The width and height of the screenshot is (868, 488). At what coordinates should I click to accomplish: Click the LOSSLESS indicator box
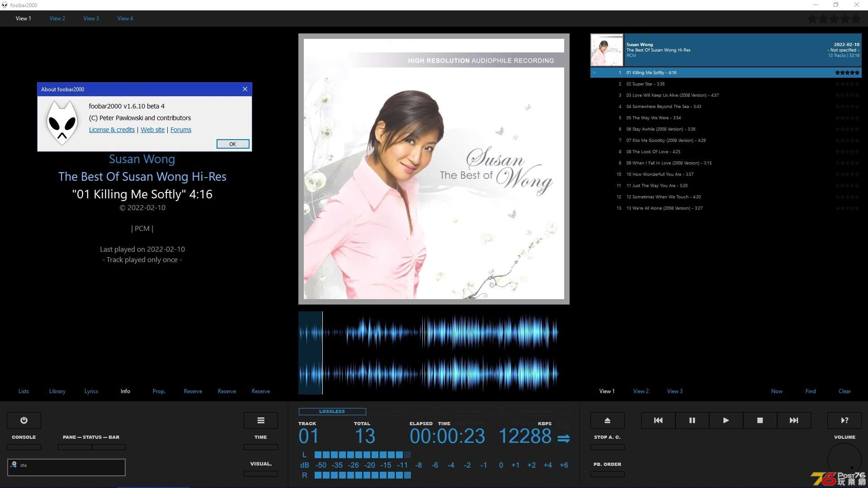(x=332, y=412)
